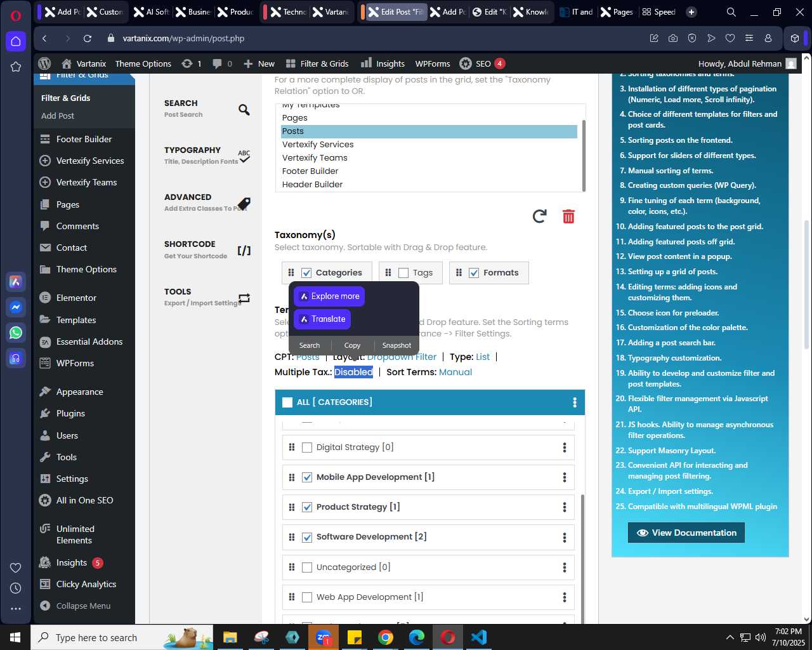The width and height of the screenshot is (812, 650).
Task: Click the Typography ABC check icon
Action: click(244, 156)
